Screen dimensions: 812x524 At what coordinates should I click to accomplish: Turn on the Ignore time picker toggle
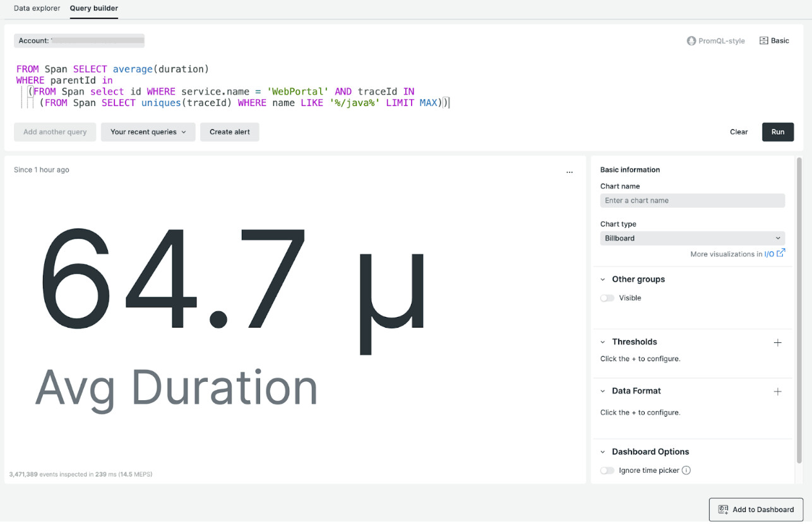click(607, 470)
